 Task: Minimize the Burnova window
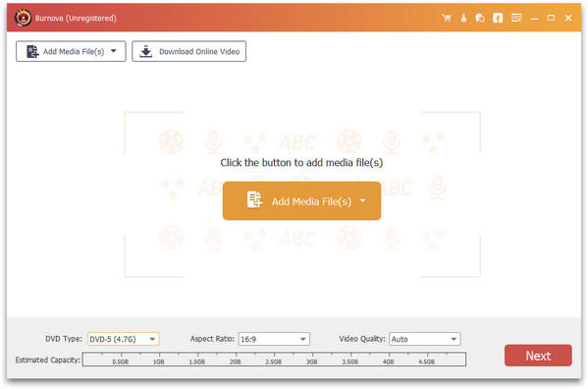[534, 18]
